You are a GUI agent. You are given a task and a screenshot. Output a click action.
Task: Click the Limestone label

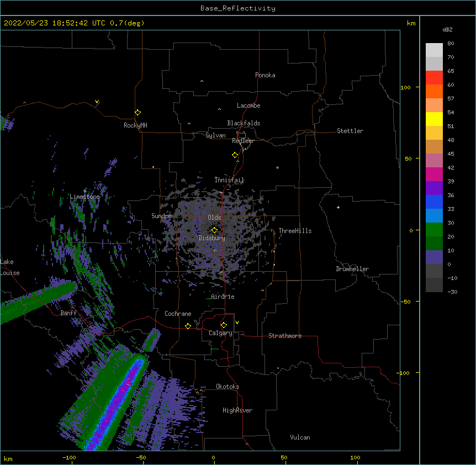(x=84, y=197)
